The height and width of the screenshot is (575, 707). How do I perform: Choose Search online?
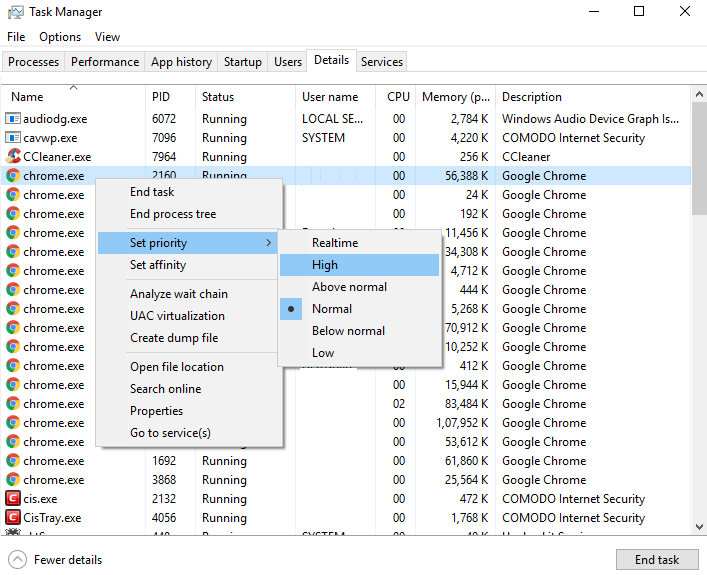pyautogui.click(x=190, y=389)
